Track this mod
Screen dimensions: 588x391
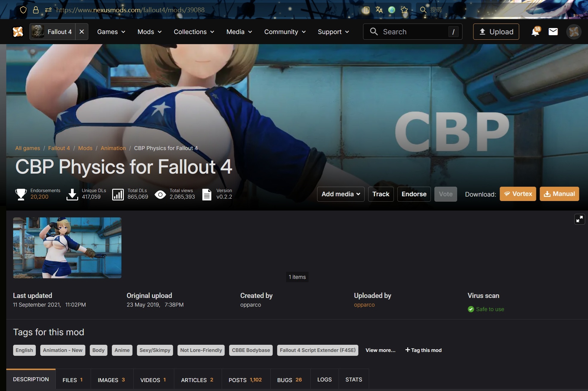pos(381,194)
